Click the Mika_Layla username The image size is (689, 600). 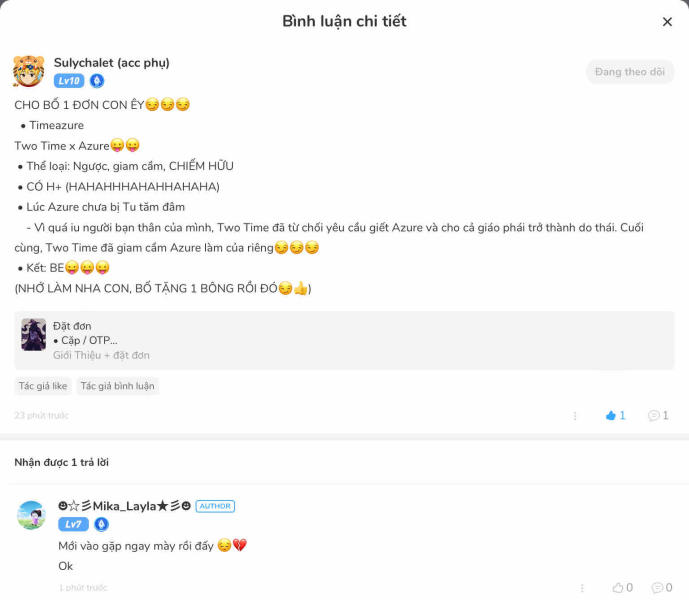tap(124, 506)
